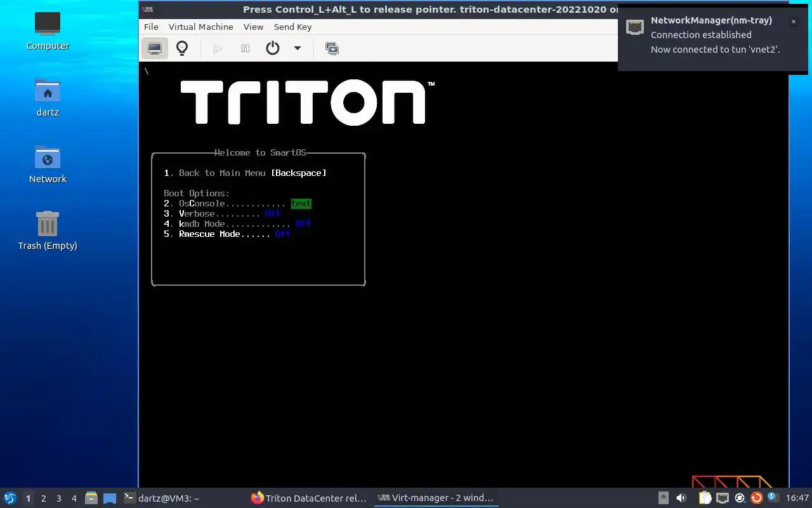Open the Network desktop icon
This screenshot has width=812, height=508.
coord(48,164)
